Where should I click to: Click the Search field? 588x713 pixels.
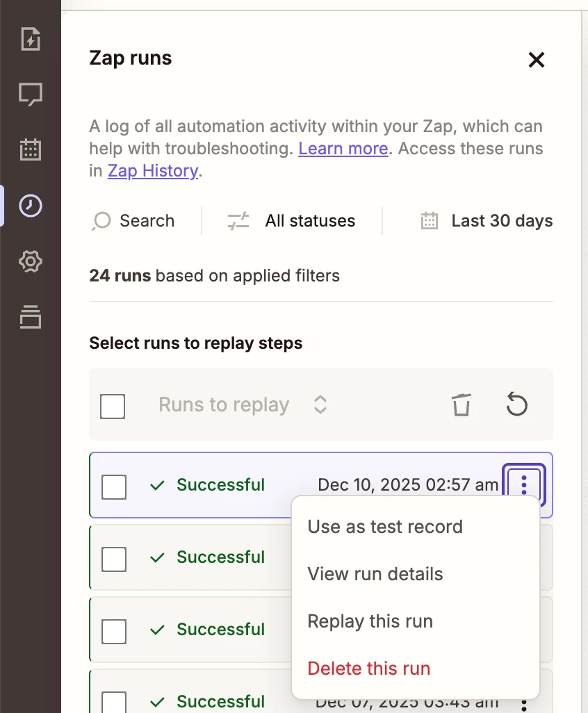(133, 221)
